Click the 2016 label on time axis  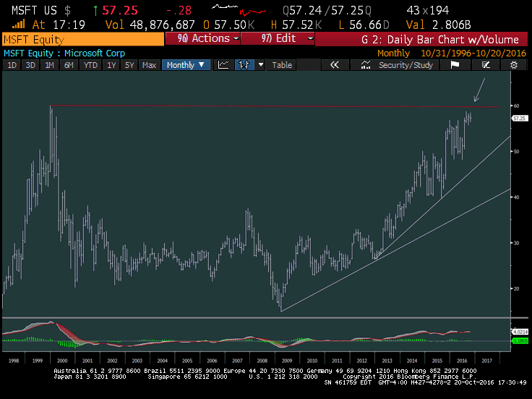tap(462, 361)
